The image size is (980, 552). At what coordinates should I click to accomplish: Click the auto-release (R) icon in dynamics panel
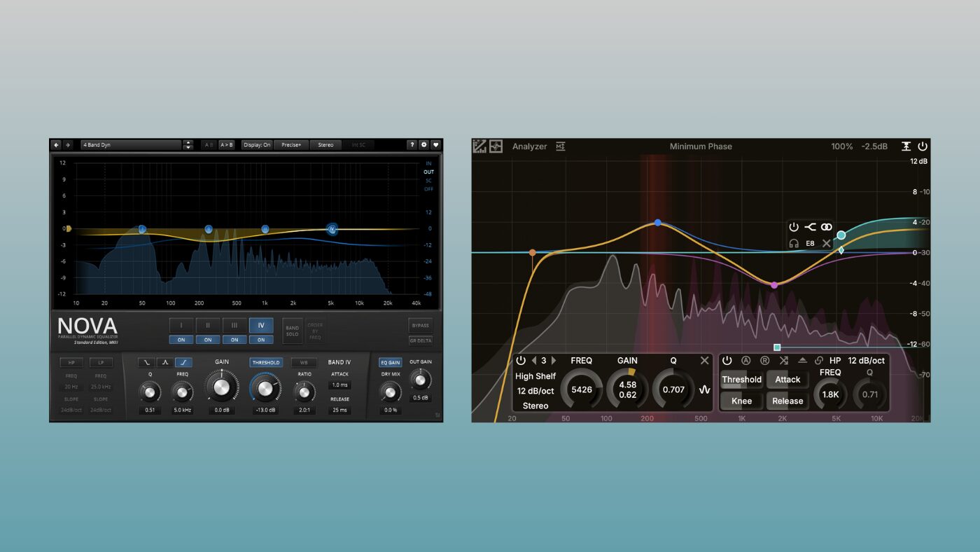(x=764, y=361)
